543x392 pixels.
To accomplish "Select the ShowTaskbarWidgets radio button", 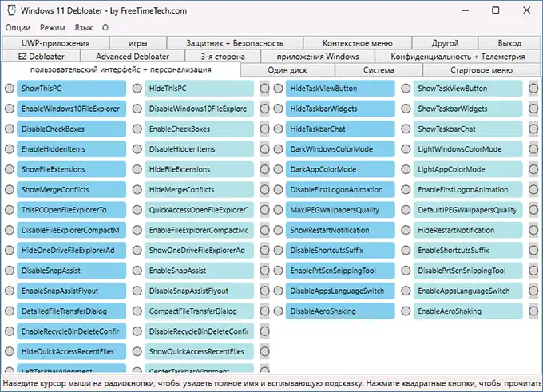I will [406, 109].
